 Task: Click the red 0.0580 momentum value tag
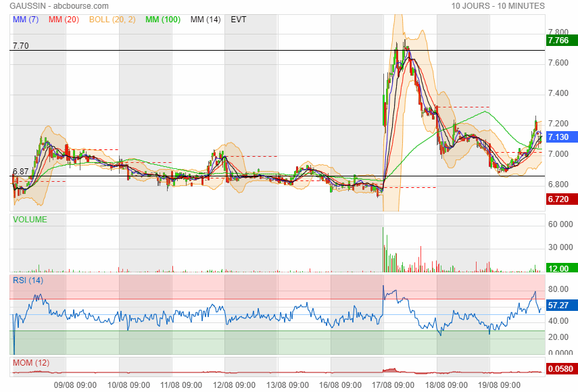561,369
